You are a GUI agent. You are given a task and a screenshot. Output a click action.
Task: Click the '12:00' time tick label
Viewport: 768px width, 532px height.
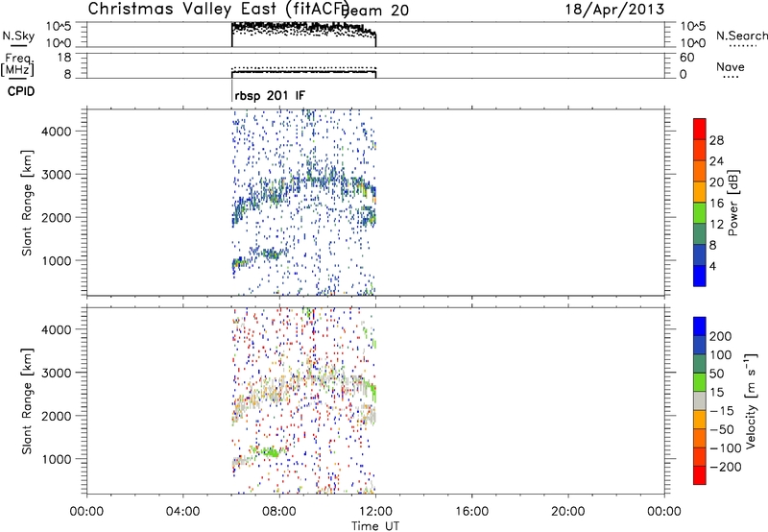375,512
